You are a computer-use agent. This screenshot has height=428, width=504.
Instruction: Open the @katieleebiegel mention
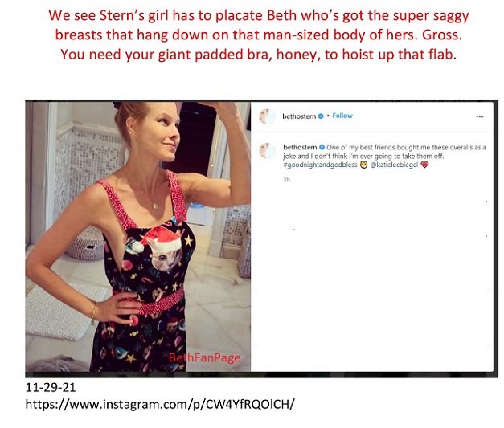394,165
